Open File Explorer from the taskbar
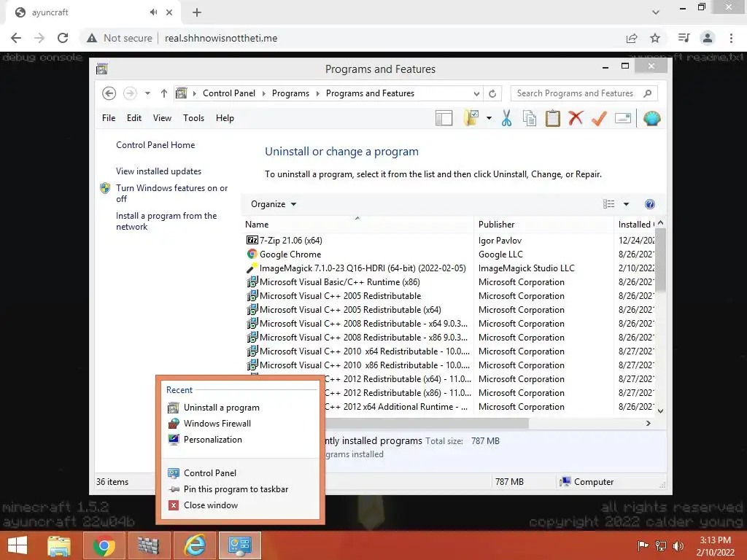This screenshot has width=747, height=560. click(x=59, y=545)
